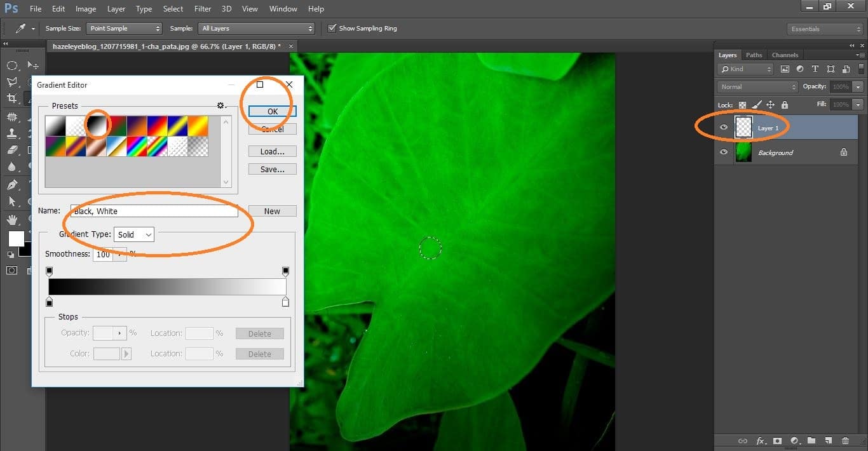Viewport: 868px width, 451px height.
Task: Switch to the Channels tab
Action: pyautogui.click(x=785, y=55)
